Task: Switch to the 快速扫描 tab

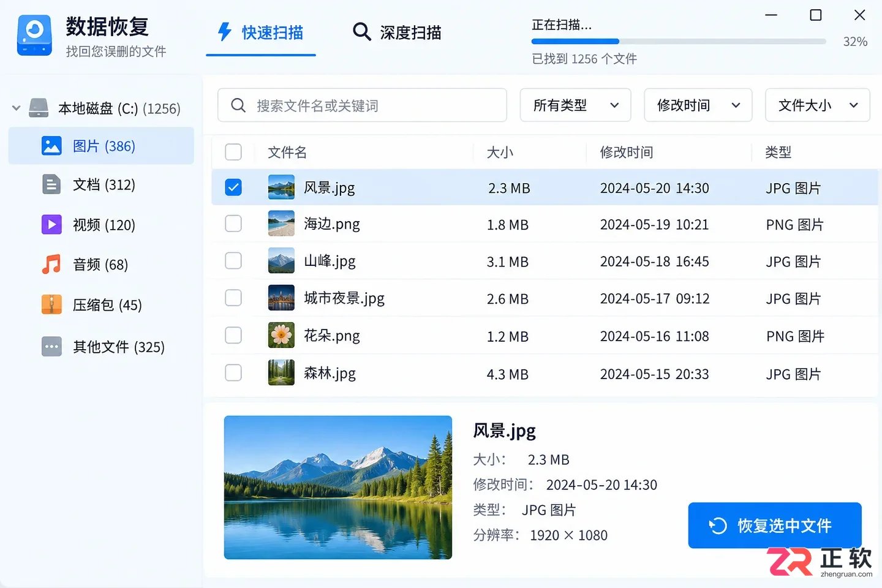Action: [261, 32]
